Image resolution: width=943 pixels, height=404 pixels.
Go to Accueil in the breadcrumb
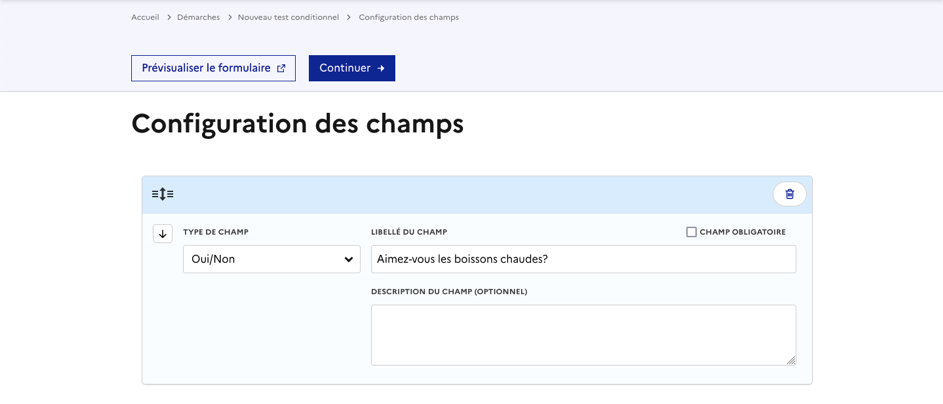[145, 17]
